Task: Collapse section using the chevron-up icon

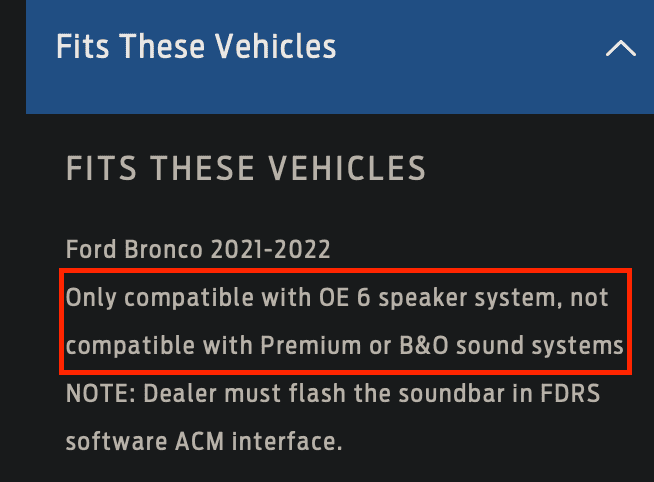Action: [x=621, y=48]
